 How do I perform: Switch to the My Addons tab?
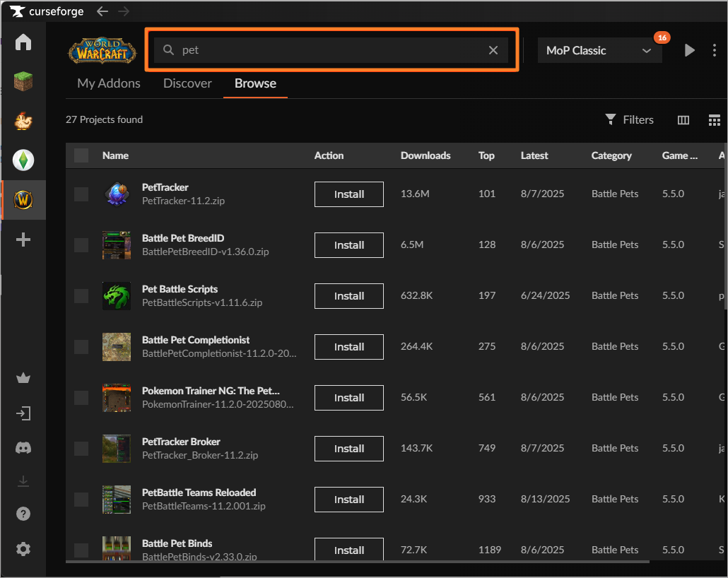point(109,83)
